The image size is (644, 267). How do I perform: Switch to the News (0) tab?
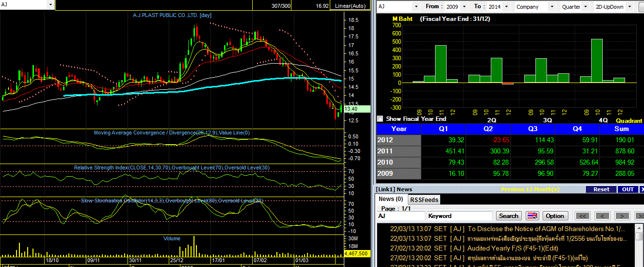[x=391, y=199]
